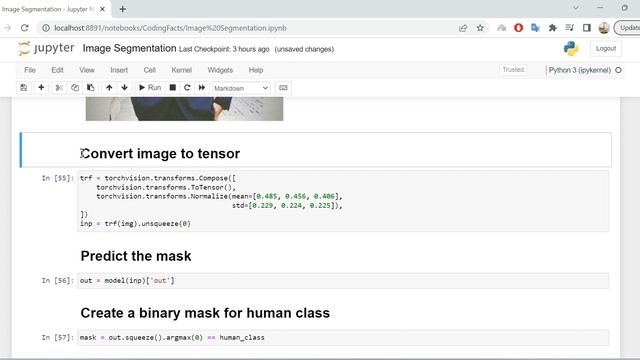Click the In [56] cell prompt
This screenshot has width=640, height=360.
58,281
